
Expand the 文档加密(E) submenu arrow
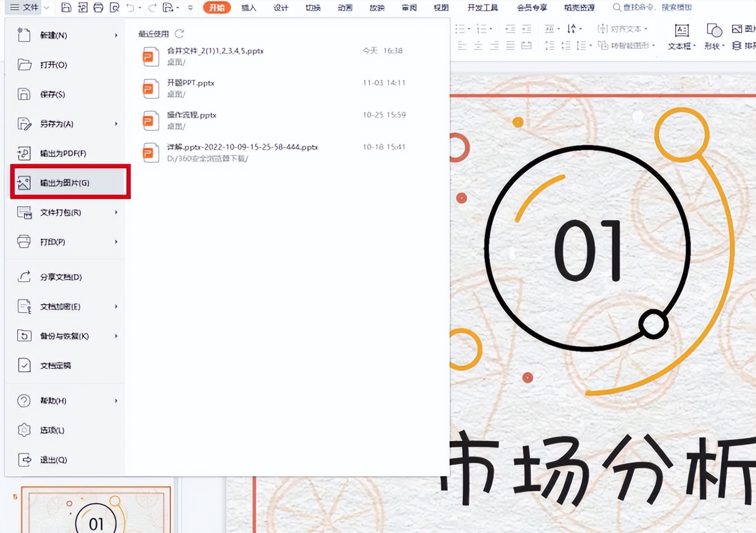coord(116,307)
